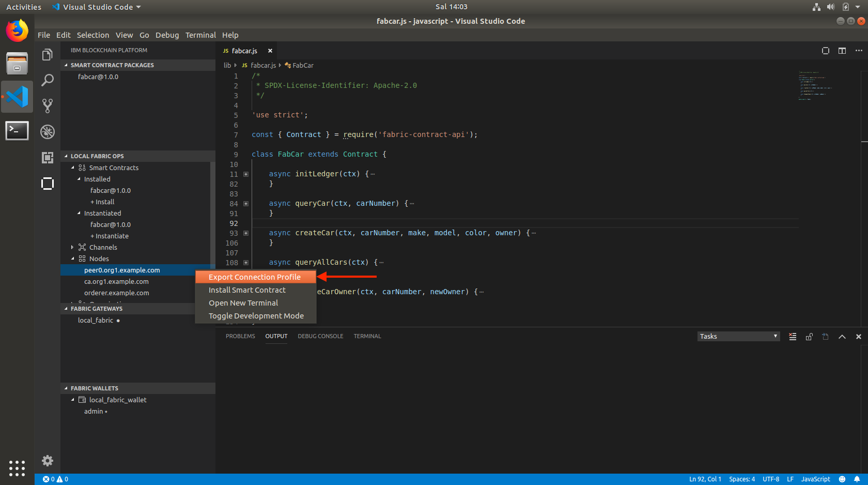Screen dimensions: 868x485
Task: Open the Explorer view in activity bar
Action: pos(48,55)
